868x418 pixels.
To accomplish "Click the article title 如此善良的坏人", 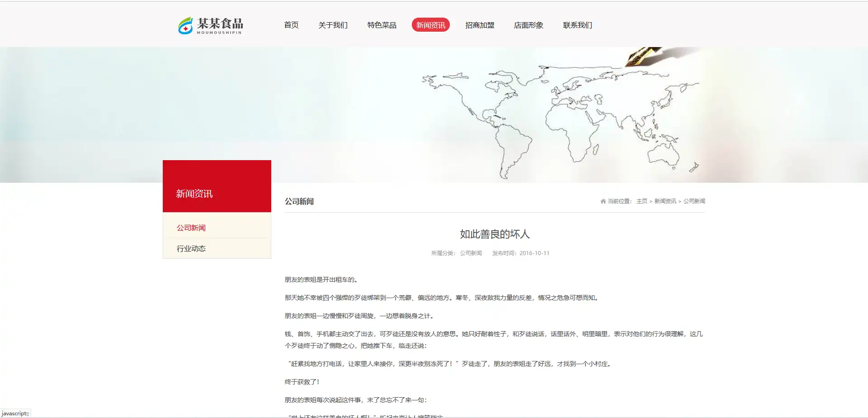I will tap(495, 234).
